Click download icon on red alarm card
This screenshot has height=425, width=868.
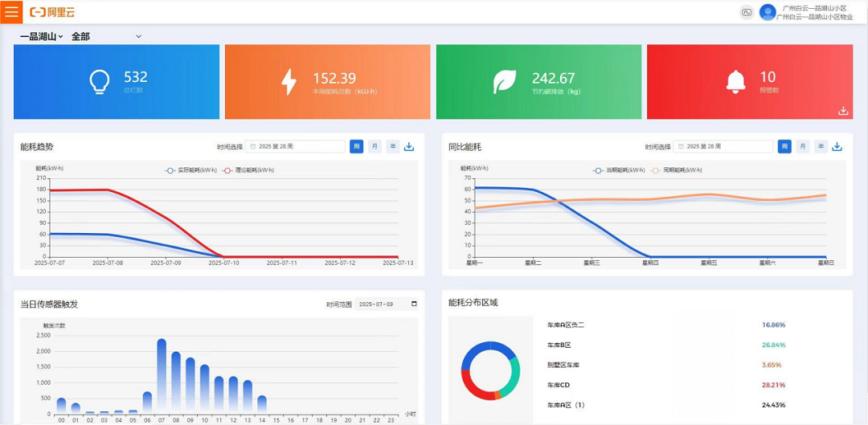coord(843,111)
